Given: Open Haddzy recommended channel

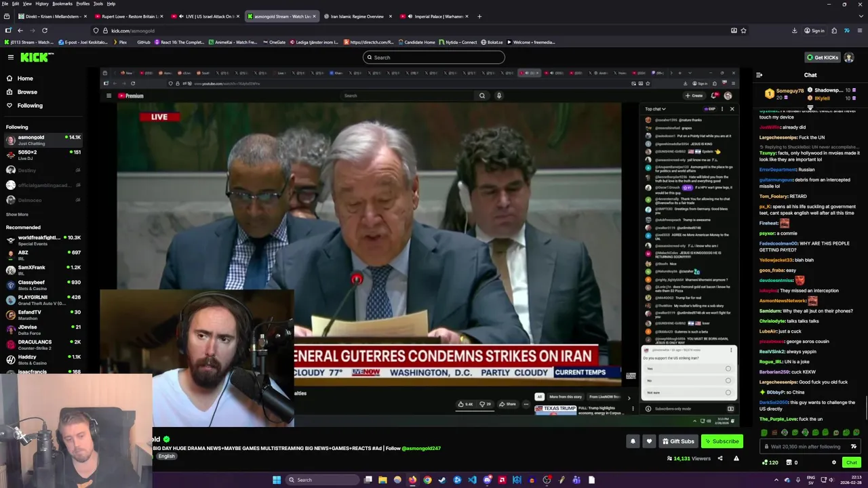Looking at the screenshot, I should click(x=43, y=359).
